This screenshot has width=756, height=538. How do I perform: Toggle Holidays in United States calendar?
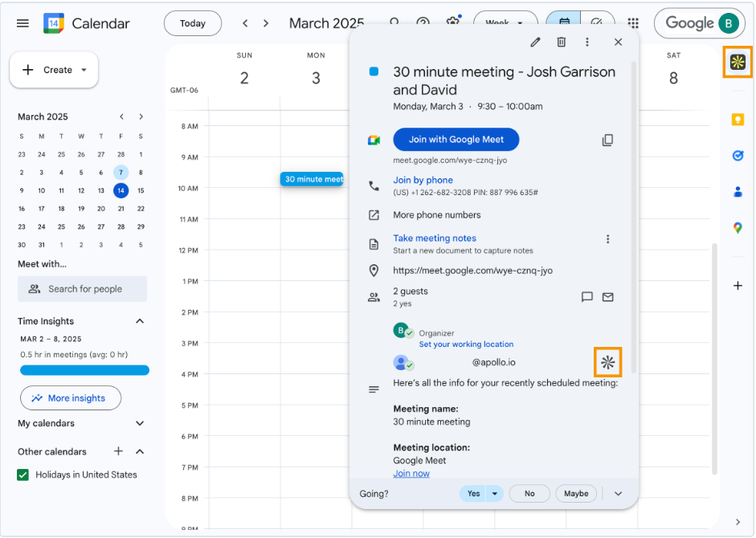(x=22, y=475)
